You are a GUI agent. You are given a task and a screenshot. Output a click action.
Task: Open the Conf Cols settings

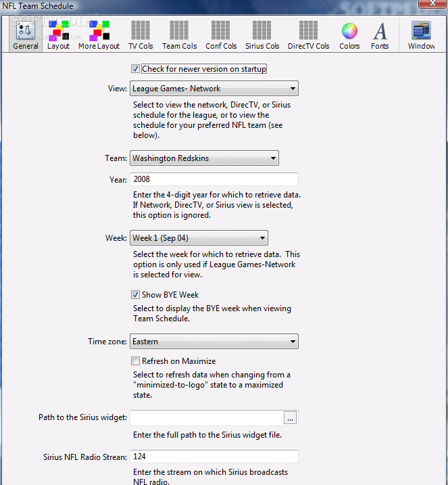(x=221, y=35)
